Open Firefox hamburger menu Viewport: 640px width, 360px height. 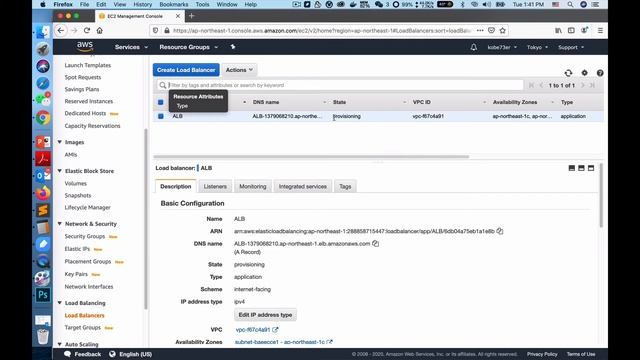[600, 31]
